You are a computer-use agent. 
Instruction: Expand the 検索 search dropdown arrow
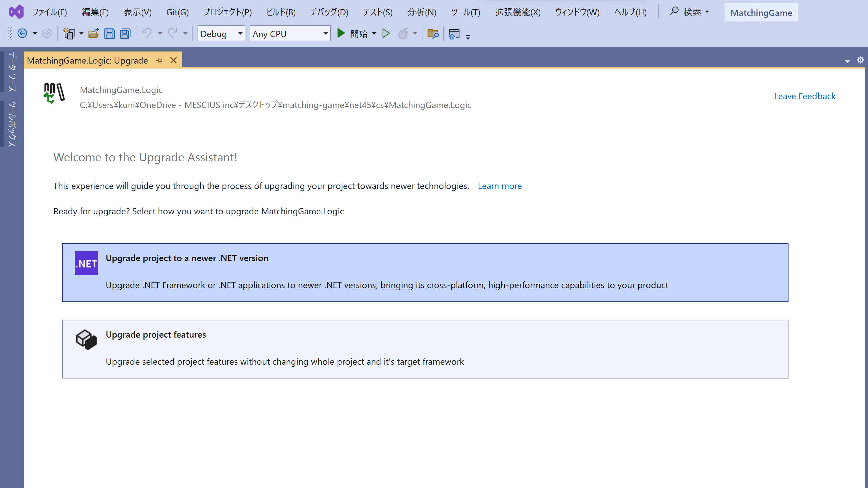(x=707, y=12)
